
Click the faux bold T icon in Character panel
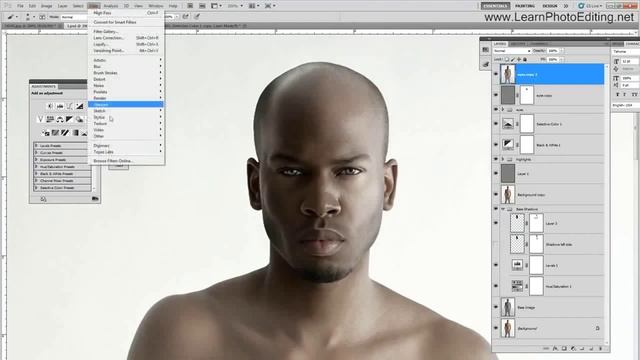[x=618, y=95]
